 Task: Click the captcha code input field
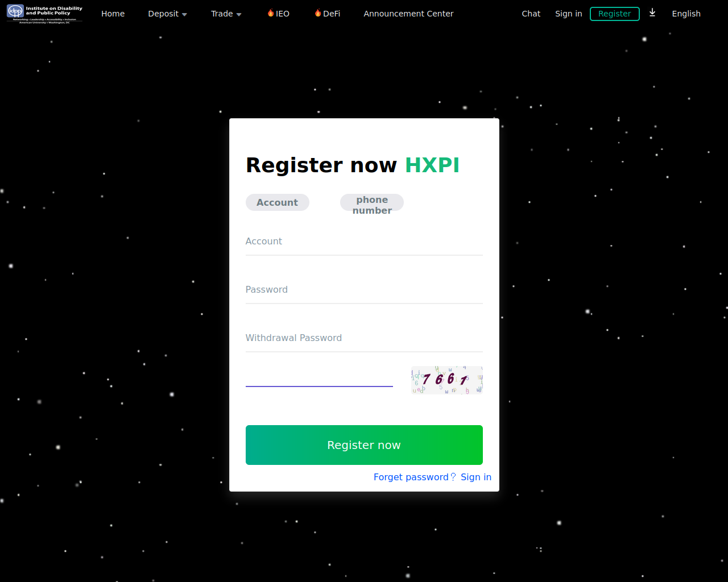coord(319,375)
